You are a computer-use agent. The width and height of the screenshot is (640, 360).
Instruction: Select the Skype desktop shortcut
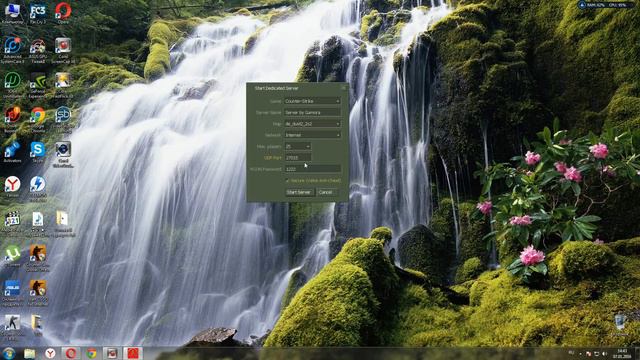click(38, 153)
